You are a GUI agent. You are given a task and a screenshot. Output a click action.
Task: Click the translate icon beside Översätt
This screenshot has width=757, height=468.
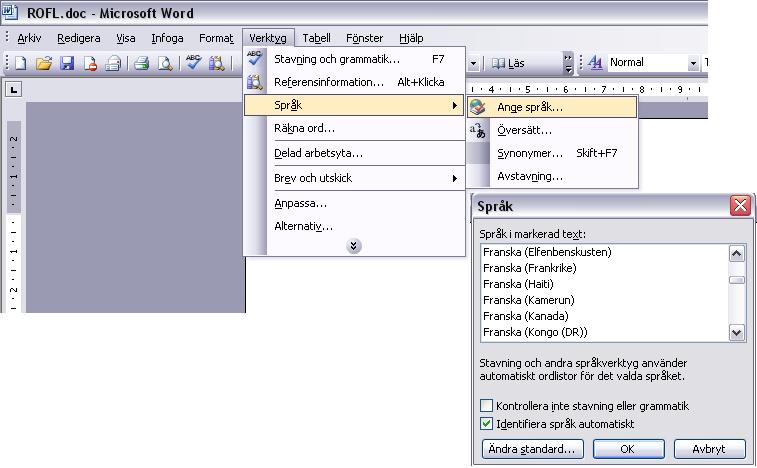[x=477, y=130]
